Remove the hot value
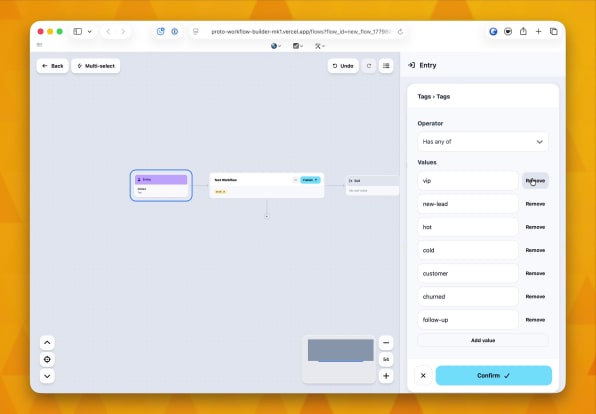 (x=535, y=227)
